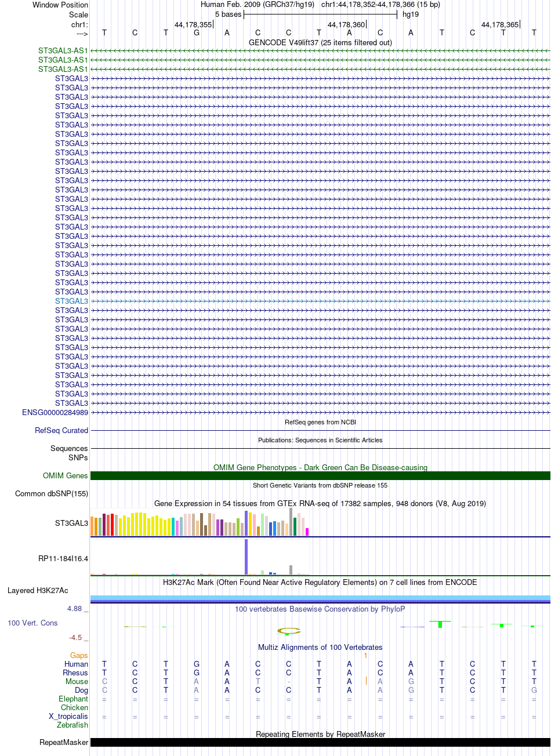Open the H3K27Ac Mark track title
Screen dimensions: 551x756
click(320, 582)
